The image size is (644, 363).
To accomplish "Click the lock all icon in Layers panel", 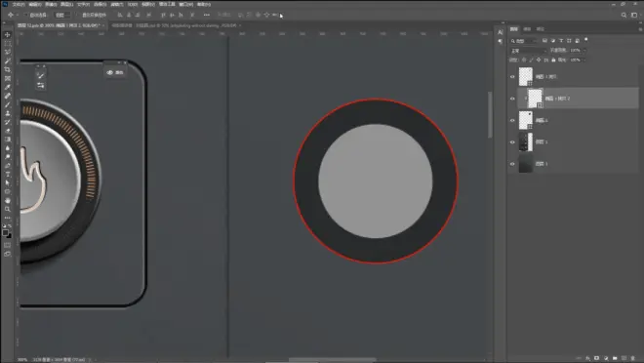I will (553, 60).
